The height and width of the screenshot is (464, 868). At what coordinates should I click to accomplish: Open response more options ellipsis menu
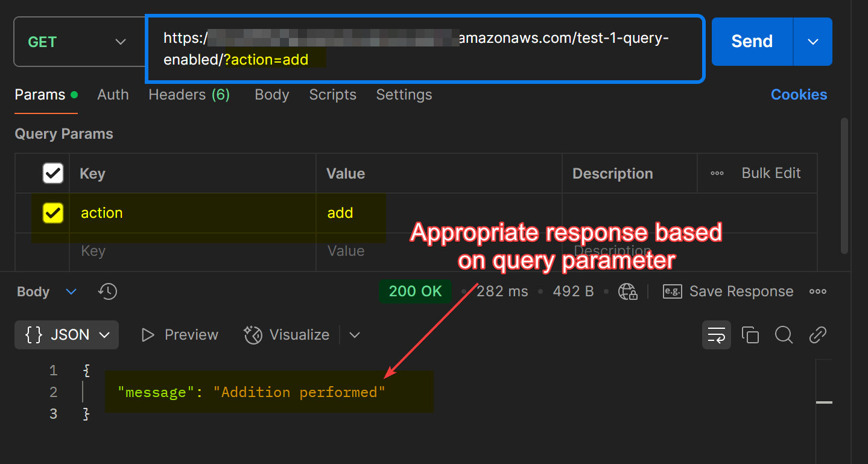click(x=817, y=292)
